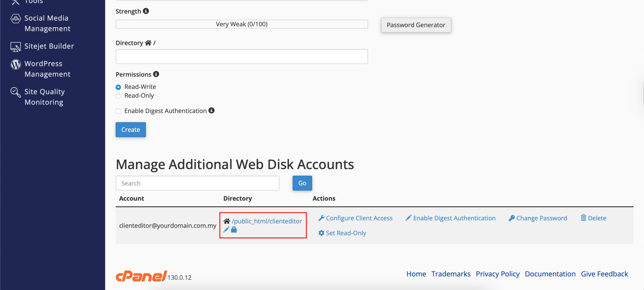This screenshot has height=290, width=644.
Task: Click Site Quality Monitoring magnifier icon
Action: tap(16, 92)
